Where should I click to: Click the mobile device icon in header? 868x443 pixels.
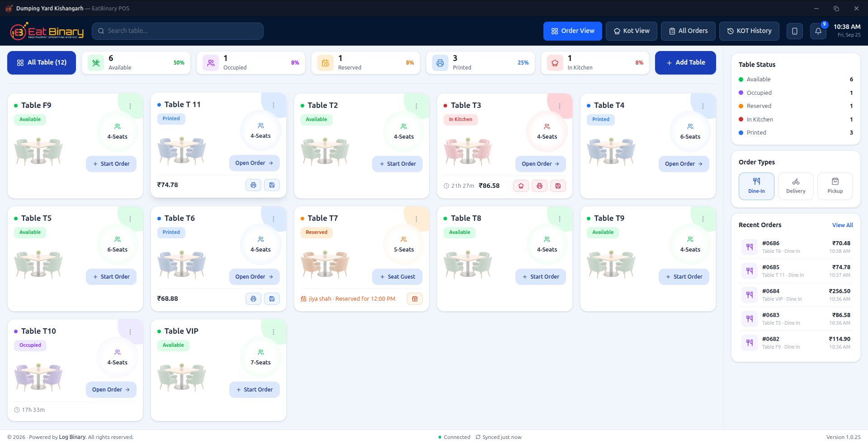[794, 31]
